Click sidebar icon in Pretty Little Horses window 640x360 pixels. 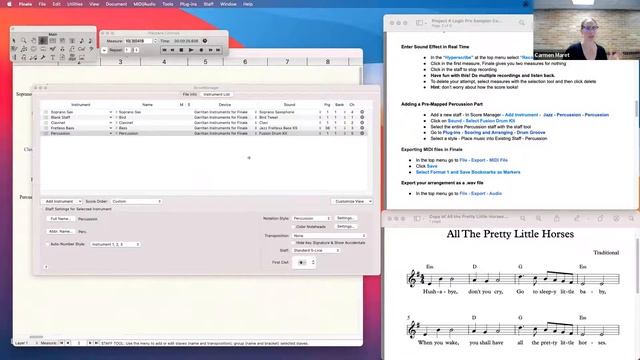coord(417,219)
